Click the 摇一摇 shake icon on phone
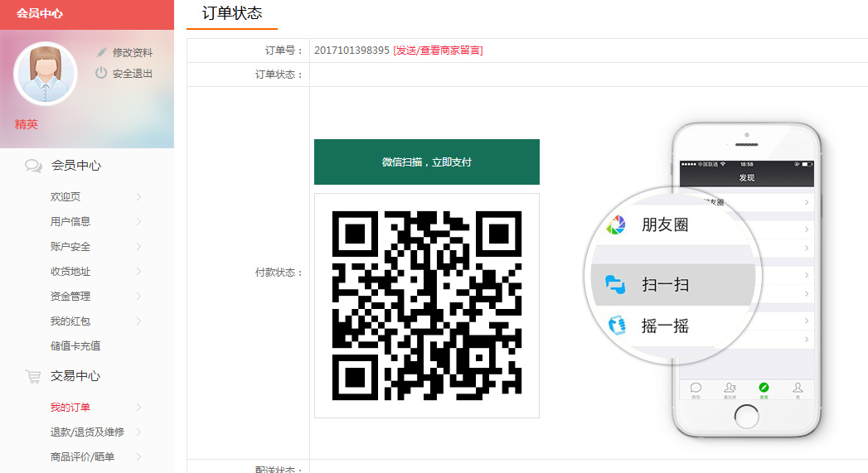Image resolution: width=868 pixels, height=473 pixels. click(x=615, y=326)
